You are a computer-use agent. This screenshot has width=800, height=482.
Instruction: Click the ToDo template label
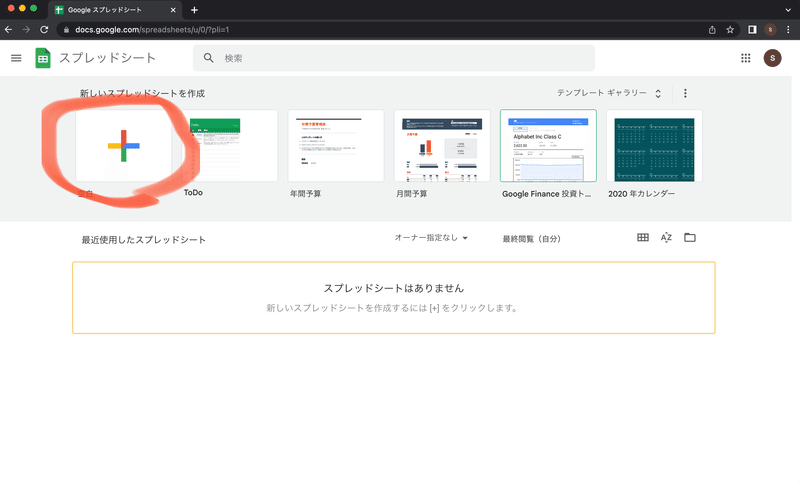193,192
